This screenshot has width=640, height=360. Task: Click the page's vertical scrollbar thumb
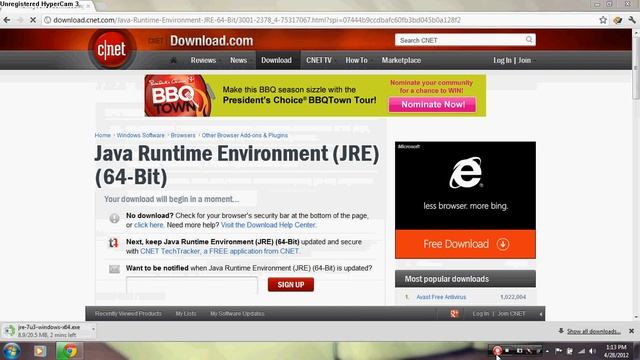pyautogui.click(x=636, y=67)
